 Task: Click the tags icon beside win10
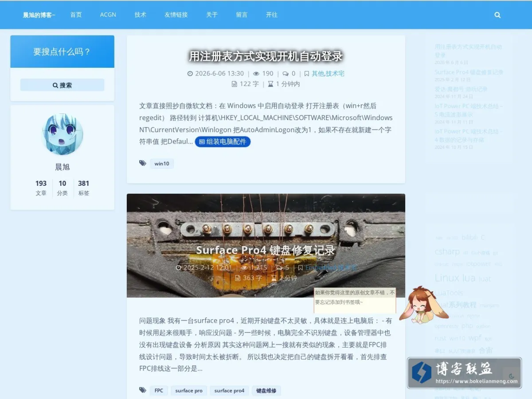pos(143,163)
